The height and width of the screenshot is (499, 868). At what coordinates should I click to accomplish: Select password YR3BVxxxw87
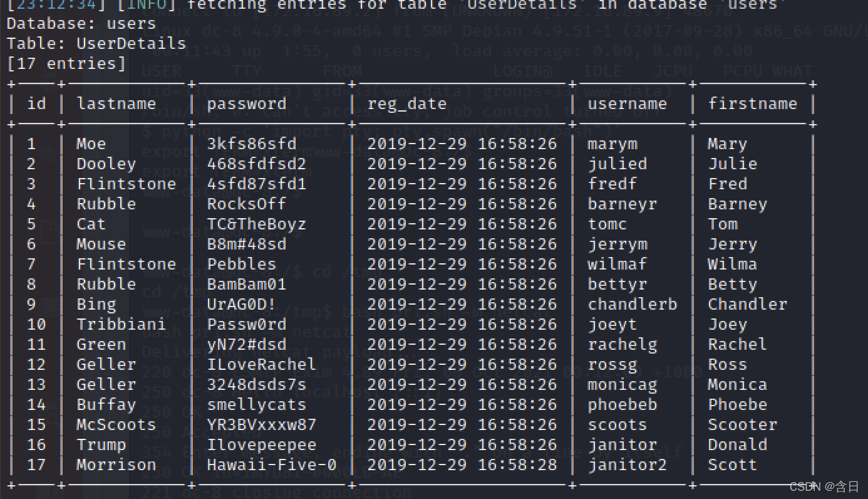click(262, 425)
